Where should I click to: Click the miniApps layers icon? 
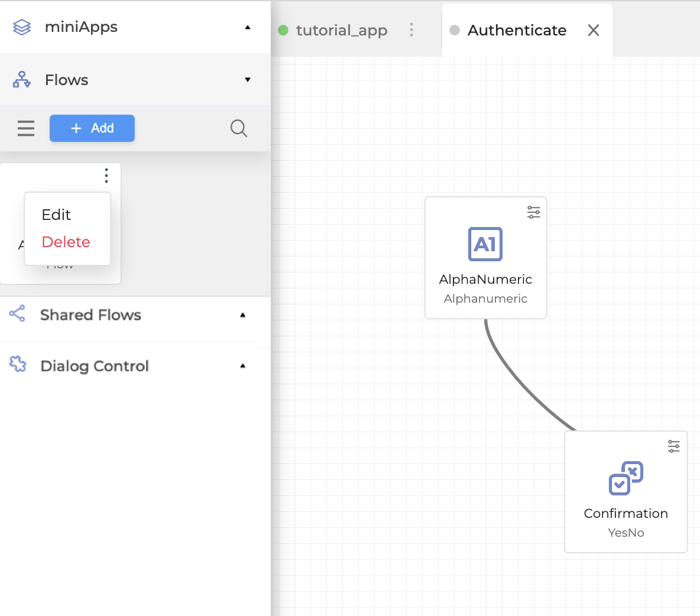22,27
